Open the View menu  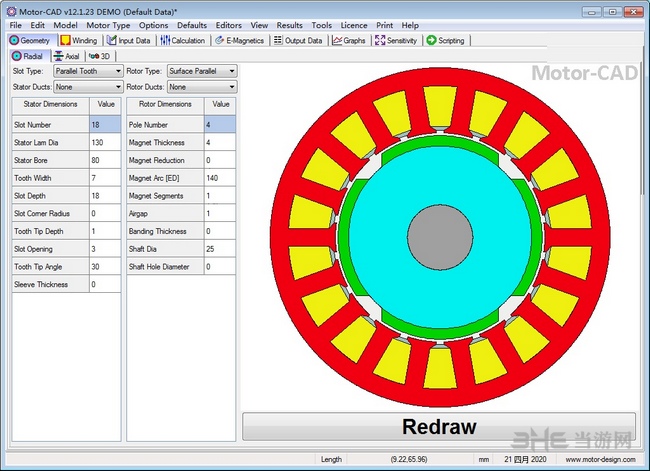click(260, 25)
